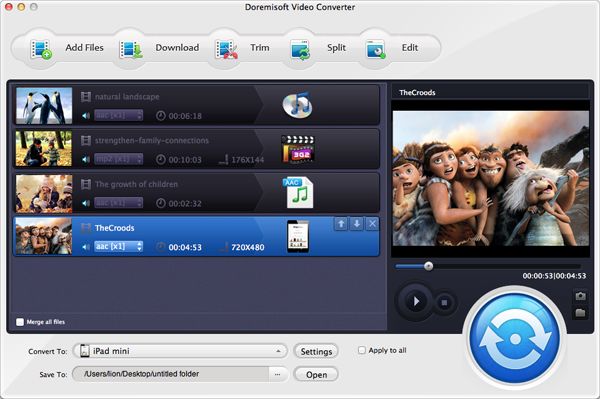Click the preview video frame
Image resolution: width=600 pixels, height=399 pixels.
[x=491, y=178]
